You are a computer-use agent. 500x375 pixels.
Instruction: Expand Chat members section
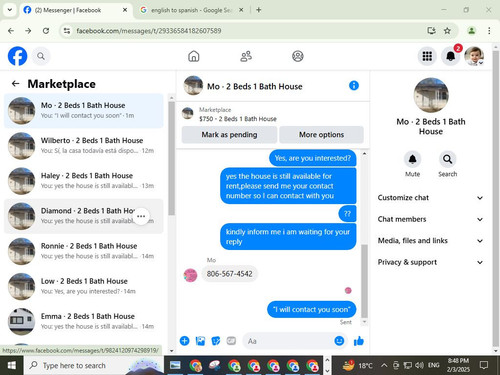coord(430,219)
